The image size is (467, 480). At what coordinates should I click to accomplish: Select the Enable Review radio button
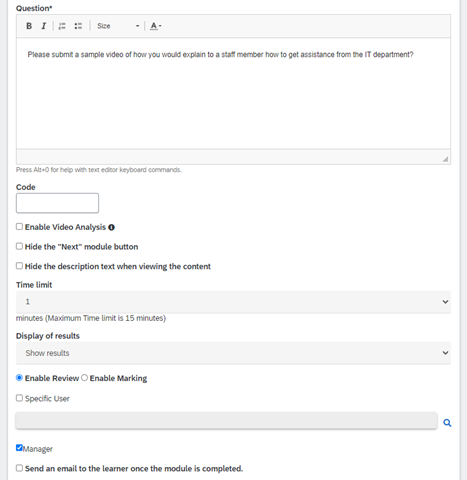coord(19,378)
